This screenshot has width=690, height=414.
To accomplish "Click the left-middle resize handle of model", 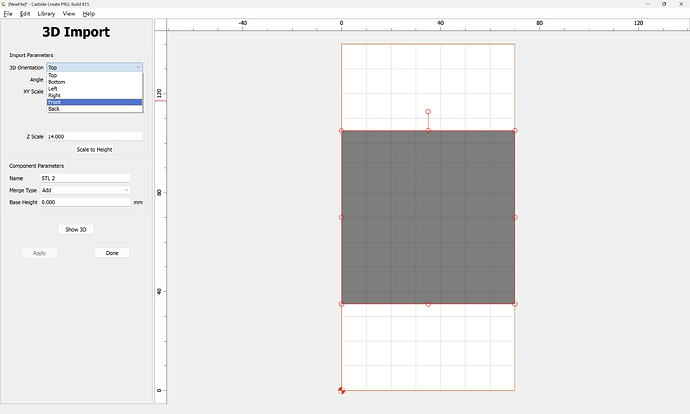I will pyautogui.click(x=341, y=217).
